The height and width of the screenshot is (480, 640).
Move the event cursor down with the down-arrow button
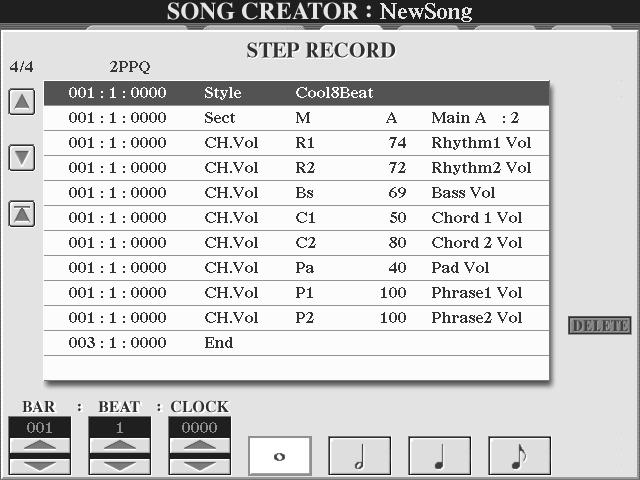click(22, 157)
